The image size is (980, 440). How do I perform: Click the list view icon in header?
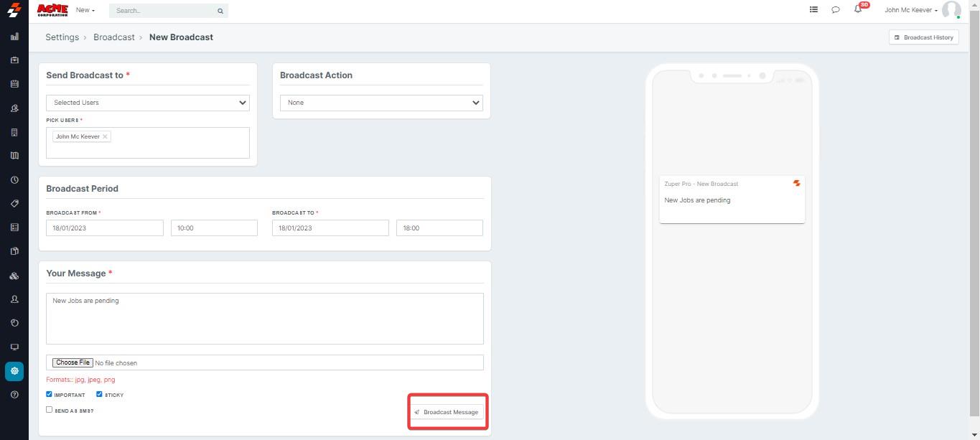pyautogui.click(x=813, y=10)
